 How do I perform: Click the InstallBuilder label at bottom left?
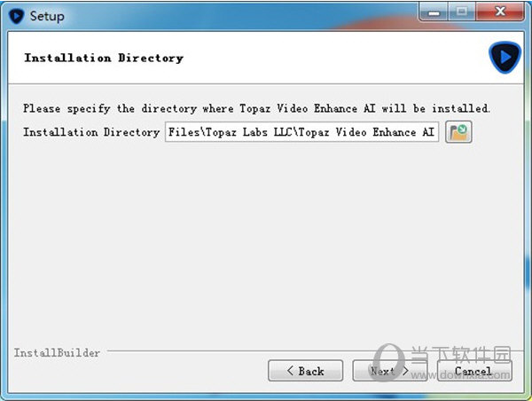[57, 353]
